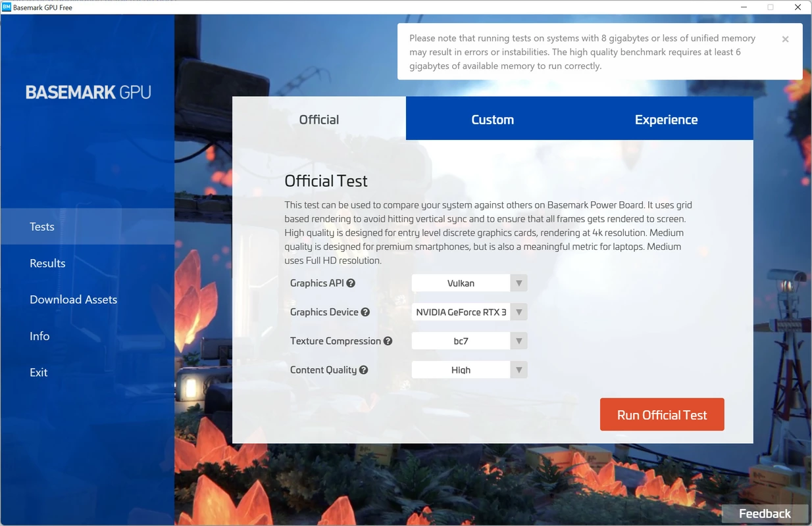Screen dimensions: 812x526
Task: Open the Graphics API dropdown arrow
Action: (x=519, y=283)
